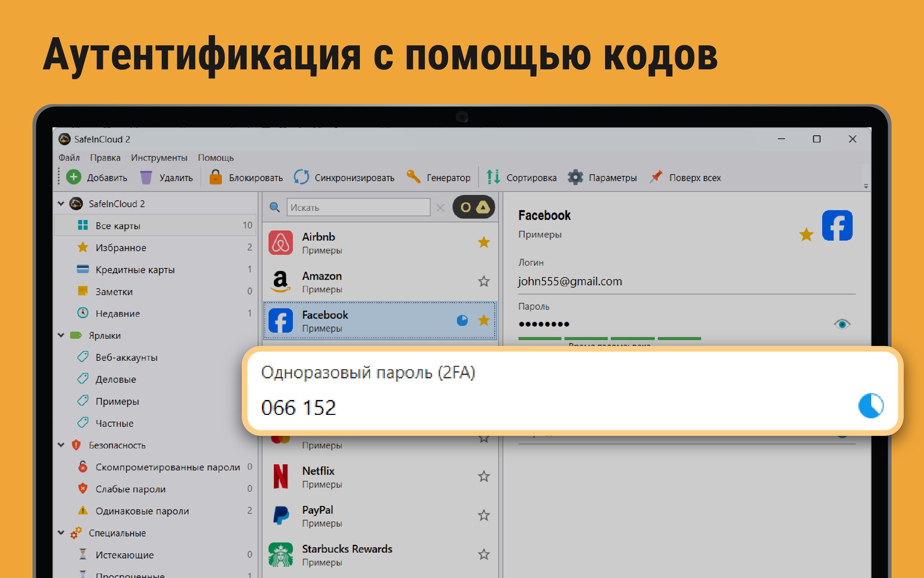Viewport: 924px width, 578px height.
Task: Click the one-time code 066 152
Action: 298,407
